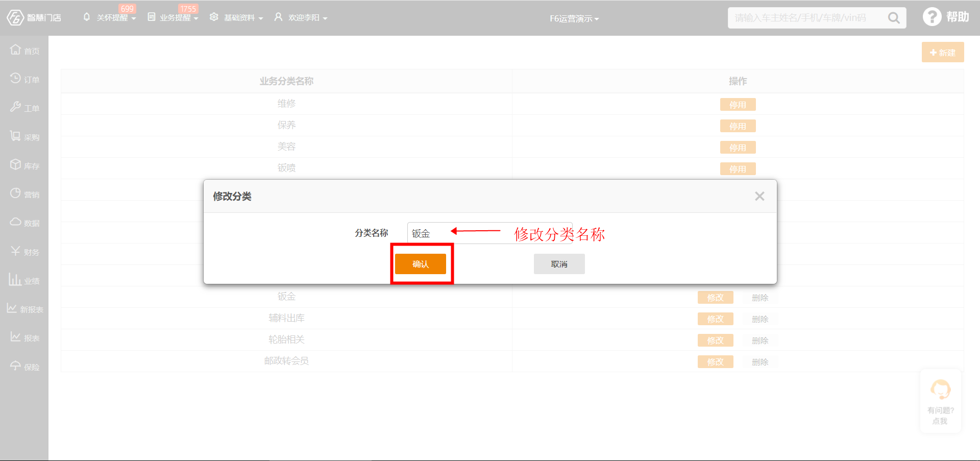Open the 有问题?点我 customer service widget
Screen dimensions: 980x461
tap(941, 401)
